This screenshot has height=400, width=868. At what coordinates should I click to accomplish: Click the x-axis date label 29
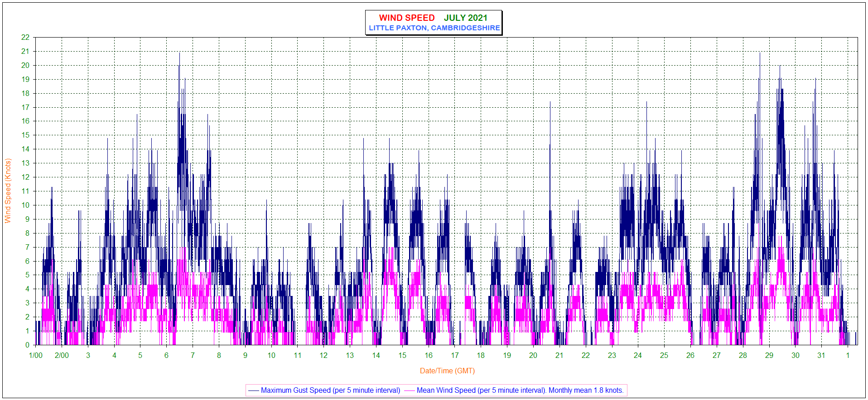click(769, 356)
